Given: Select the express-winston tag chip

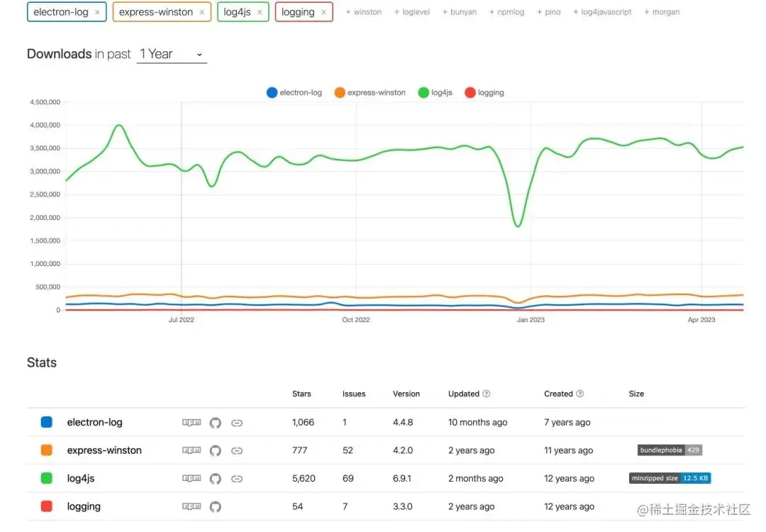Looking at the screenshot, I should point(162,12).
